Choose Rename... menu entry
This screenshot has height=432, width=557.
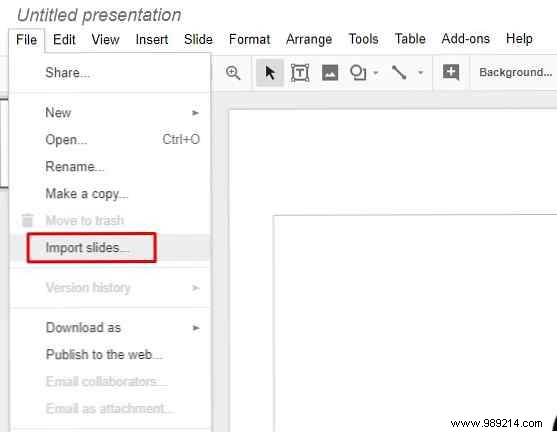click(110, 167)
